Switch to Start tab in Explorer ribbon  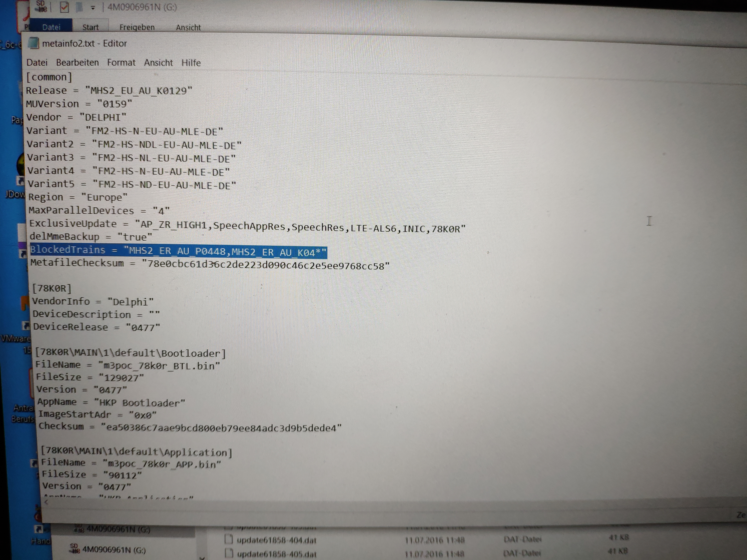pos(91,27)
